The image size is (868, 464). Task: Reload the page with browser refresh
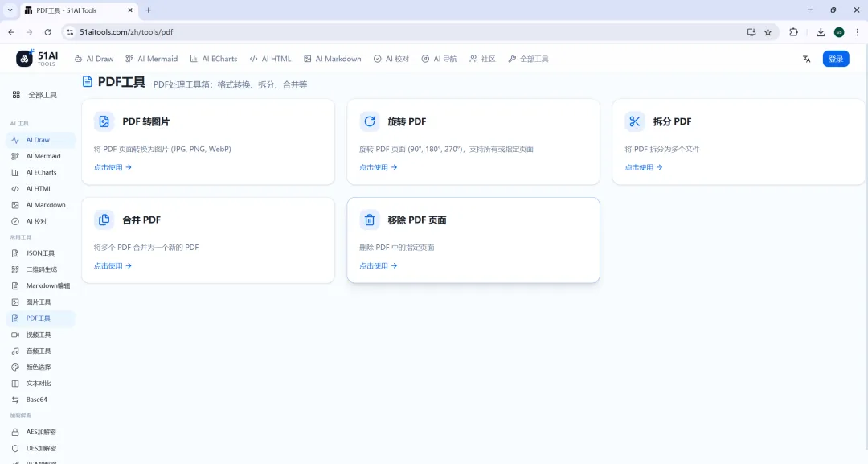coord(47,32)
